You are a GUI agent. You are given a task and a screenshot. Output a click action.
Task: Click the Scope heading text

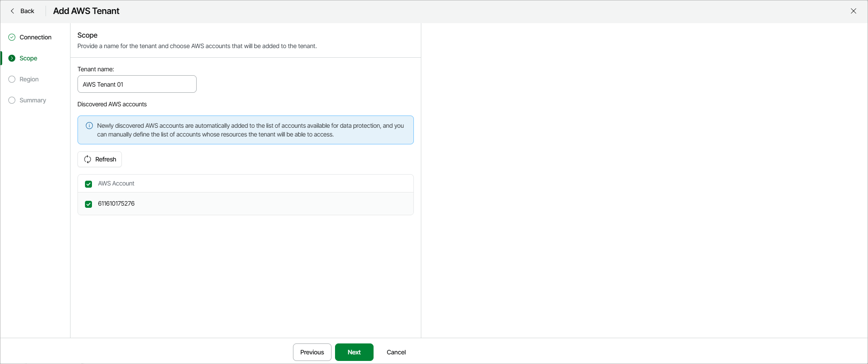[x=88, y=35]
